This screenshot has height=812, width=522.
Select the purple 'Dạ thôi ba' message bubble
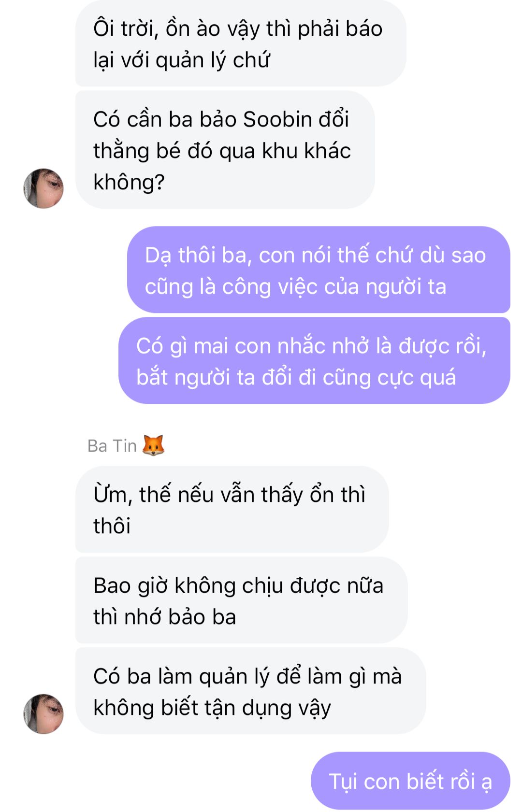319,270
